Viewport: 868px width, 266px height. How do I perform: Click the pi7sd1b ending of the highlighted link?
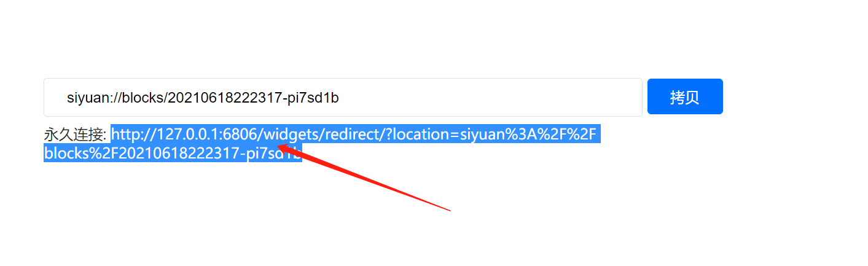275,153
